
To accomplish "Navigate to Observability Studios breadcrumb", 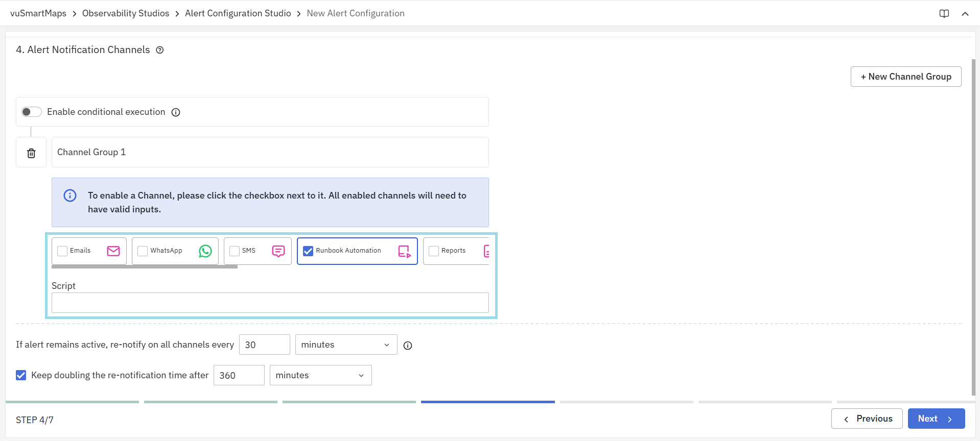I will click(x=125, y=13).
